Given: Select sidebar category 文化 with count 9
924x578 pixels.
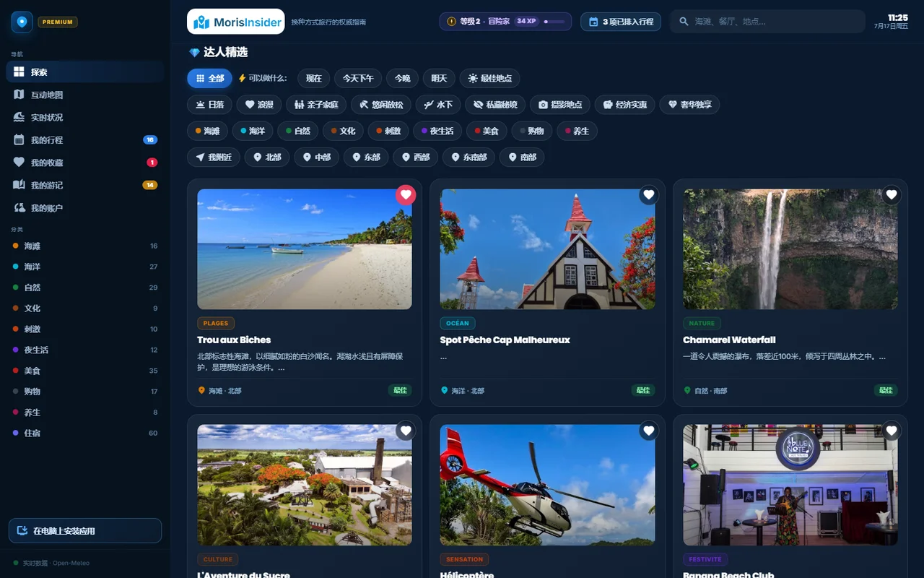Looking at the screenshot, I should point(85,309).
